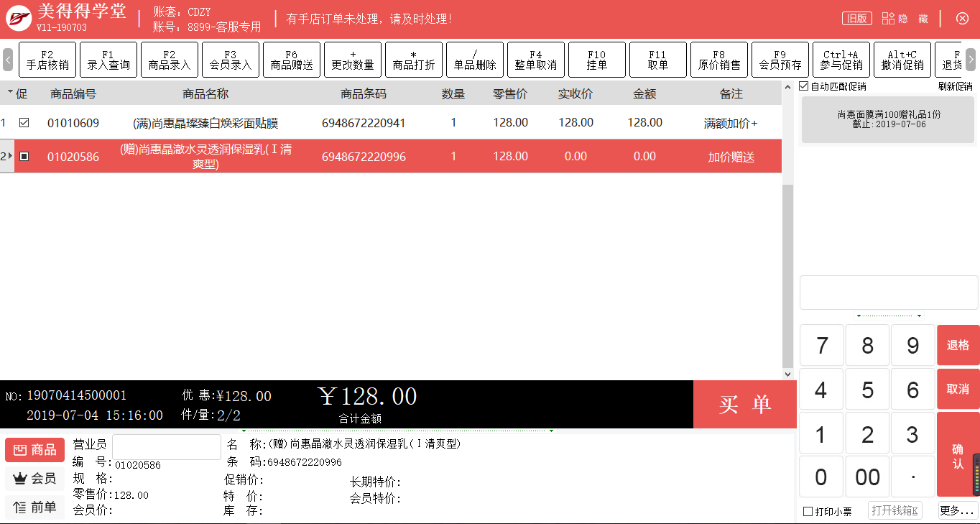
Task: Click F6 商品赠送 toolbar button
Action: pos(292,60)
